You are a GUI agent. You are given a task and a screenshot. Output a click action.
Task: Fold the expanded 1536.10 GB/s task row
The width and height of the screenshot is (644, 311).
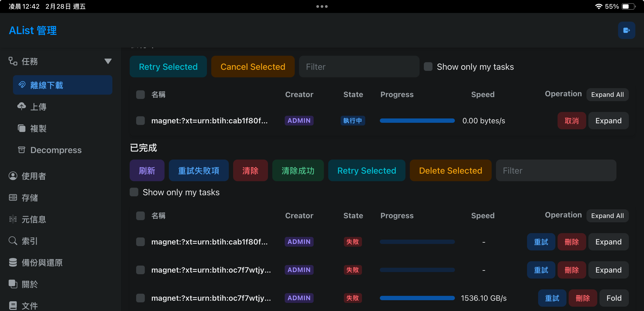614,298
